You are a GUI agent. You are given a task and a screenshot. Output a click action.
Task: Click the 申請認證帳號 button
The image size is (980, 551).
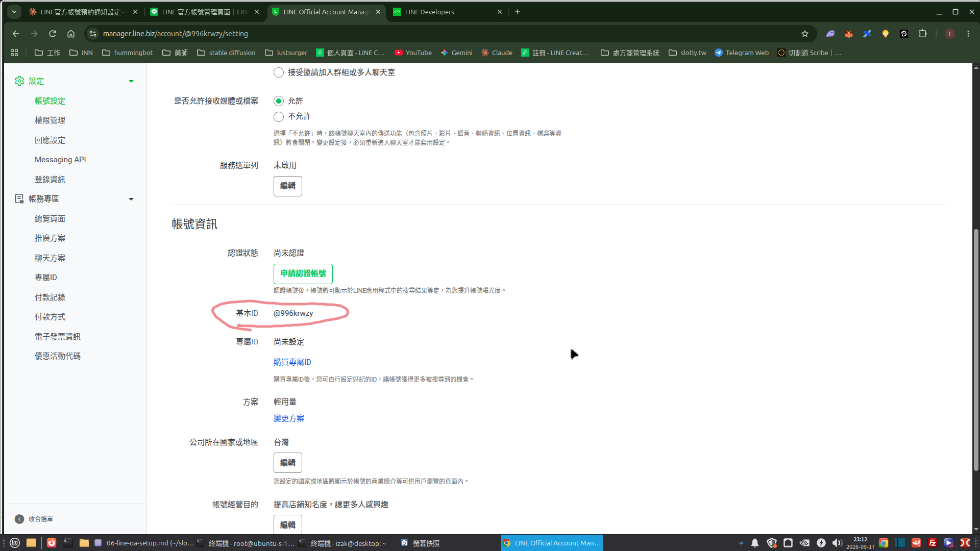[x=303, y=273]
